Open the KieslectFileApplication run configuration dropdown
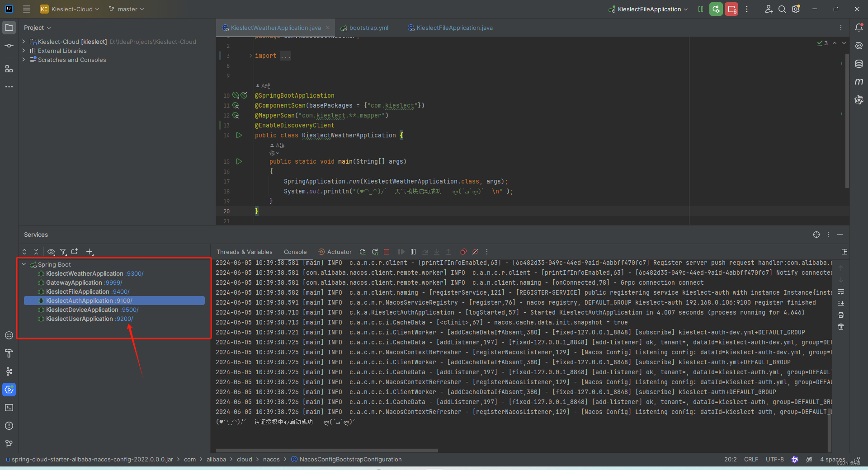The image size is (868, 470). click(648, 9)
